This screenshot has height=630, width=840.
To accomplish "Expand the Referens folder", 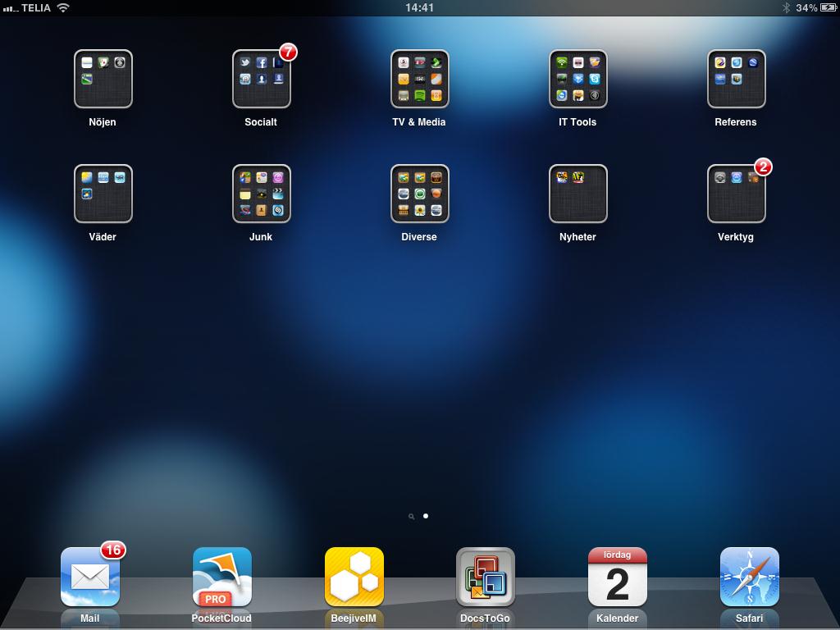I will (736, 79).
